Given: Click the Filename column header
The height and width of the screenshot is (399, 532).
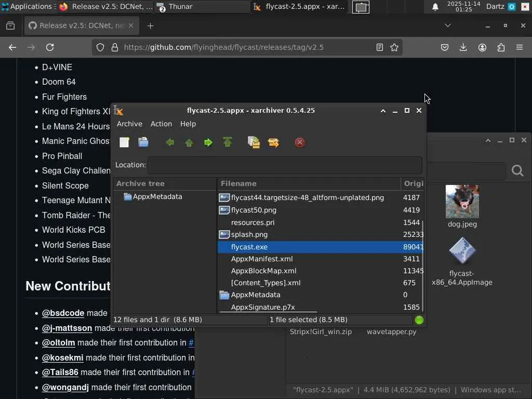Looking at the screenshot, I should click(x=309, y=183).
